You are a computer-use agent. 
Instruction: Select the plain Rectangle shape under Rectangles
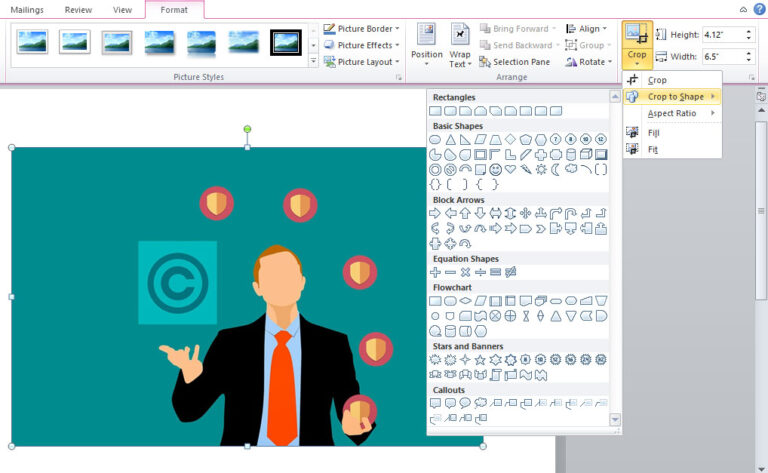435,111
